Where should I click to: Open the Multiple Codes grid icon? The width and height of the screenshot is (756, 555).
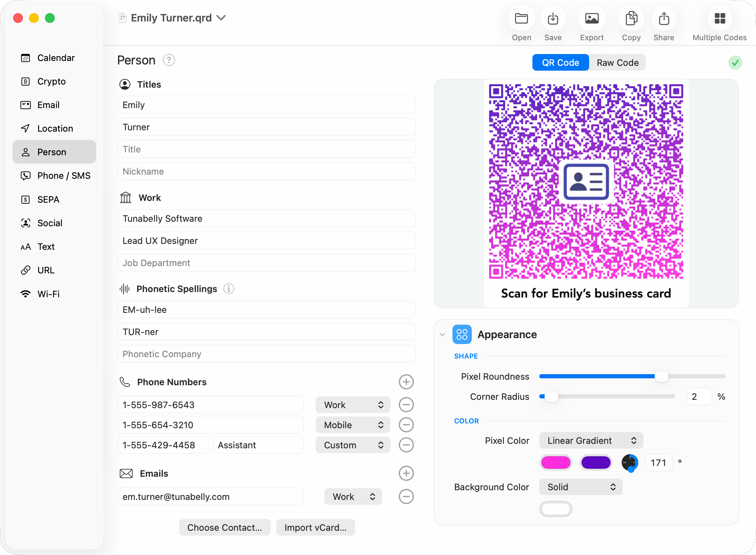pos(720,19)
